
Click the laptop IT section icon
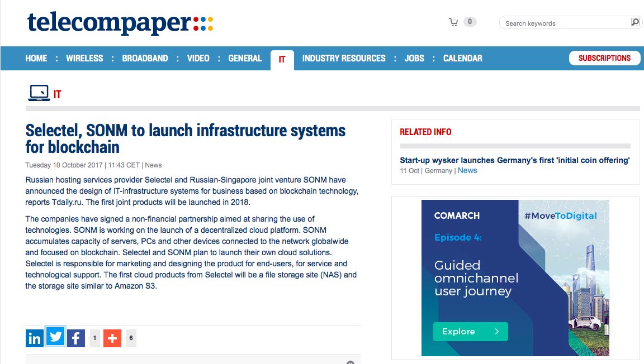pos(39,93)
